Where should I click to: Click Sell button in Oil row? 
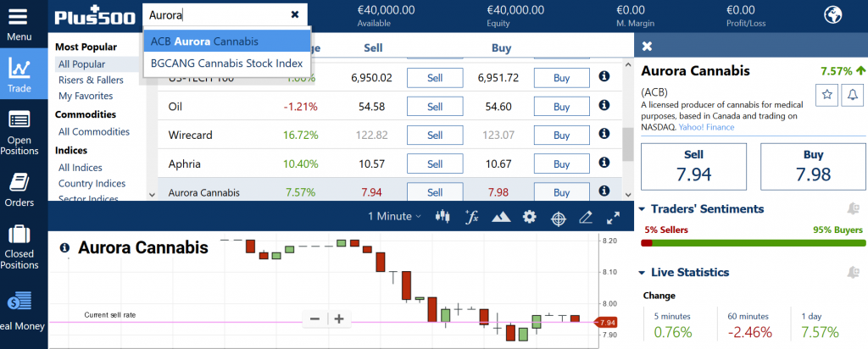[x=435, y=107]
